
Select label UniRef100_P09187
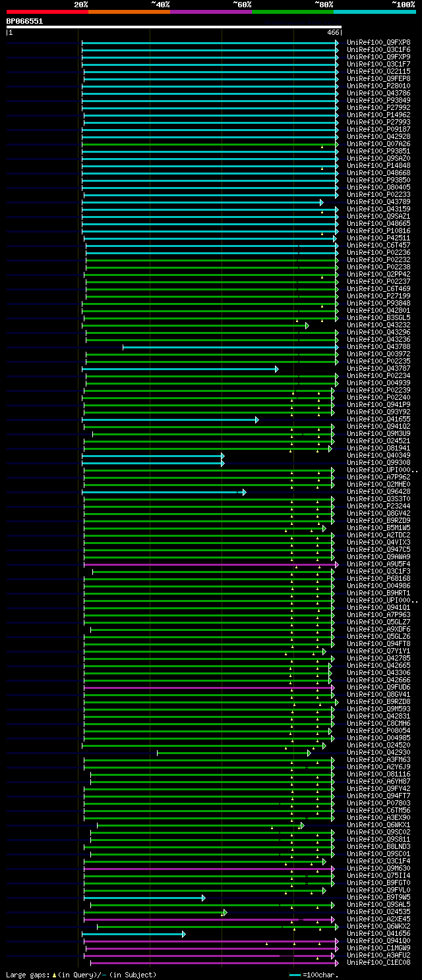(x=378, y=129)
